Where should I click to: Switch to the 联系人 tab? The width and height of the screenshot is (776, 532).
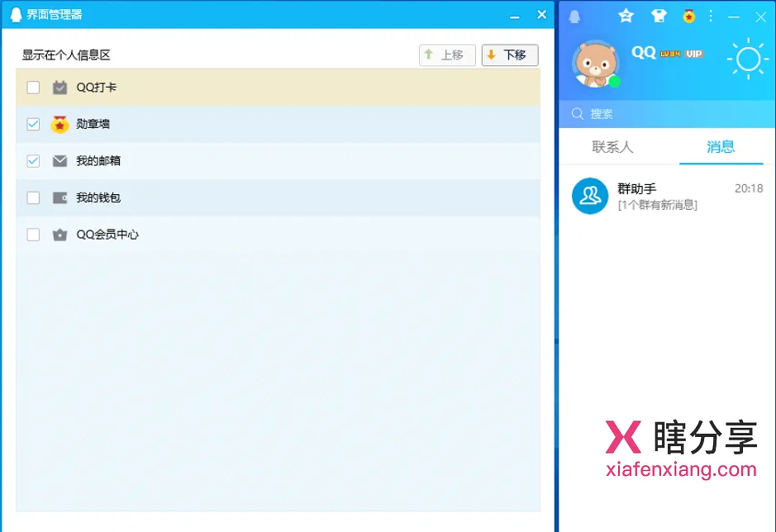pyautogui.click(x=612, y=147)
